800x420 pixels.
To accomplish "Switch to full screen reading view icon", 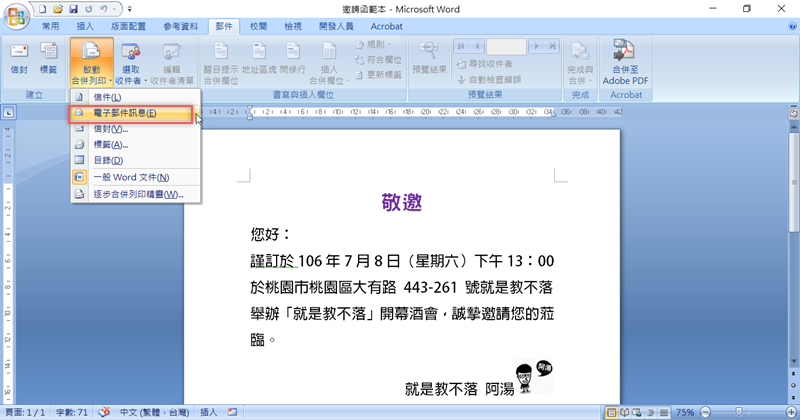I will [626, 412].
